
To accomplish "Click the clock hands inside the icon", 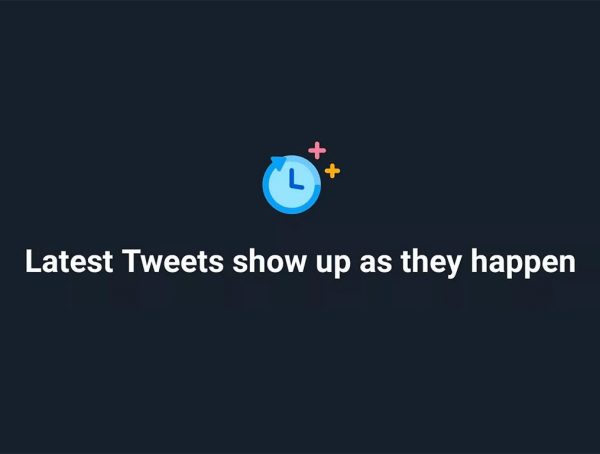I will click(293, 181).
